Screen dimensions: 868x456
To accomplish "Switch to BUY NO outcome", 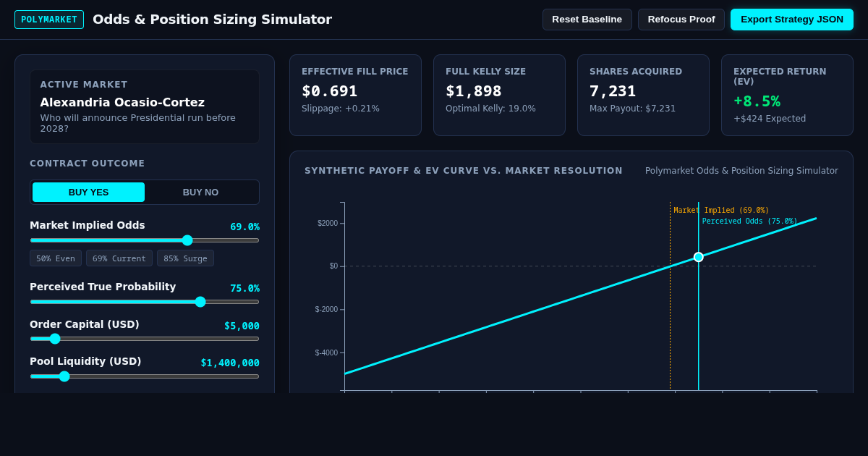I will coord(200,193).
